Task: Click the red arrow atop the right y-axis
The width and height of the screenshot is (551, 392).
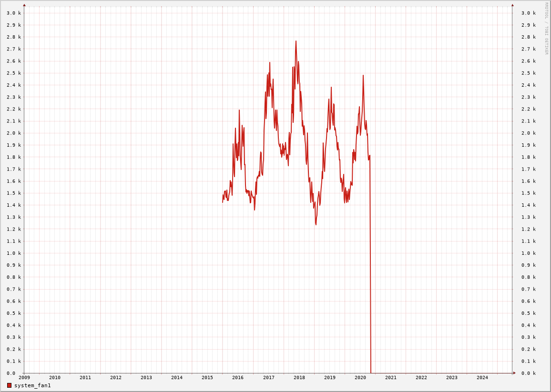Action: click(x=512, y=5)
